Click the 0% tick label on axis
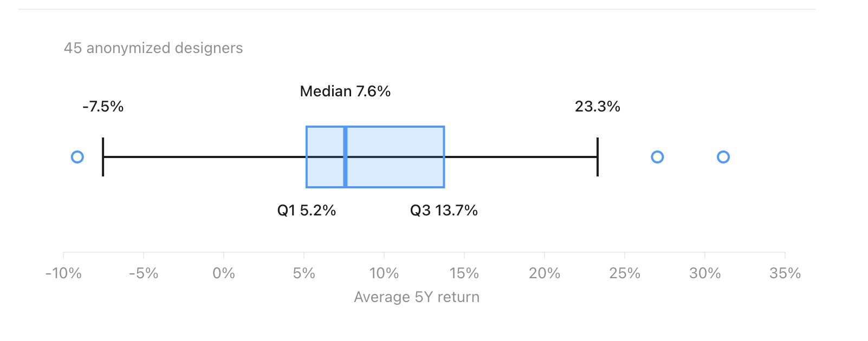The image size is (868, 341). click(x=224, y=273)
